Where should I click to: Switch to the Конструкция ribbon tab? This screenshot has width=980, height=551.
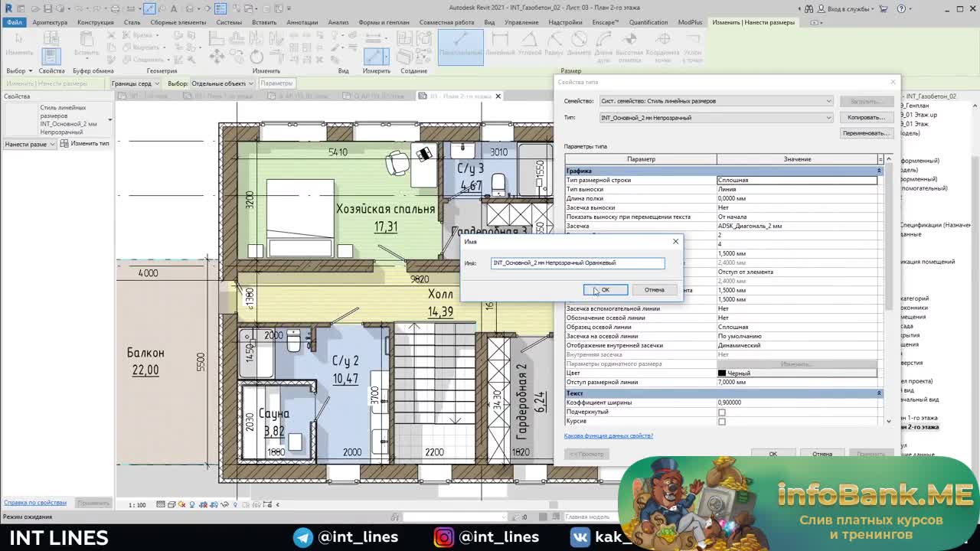click(x=95, y=22)
